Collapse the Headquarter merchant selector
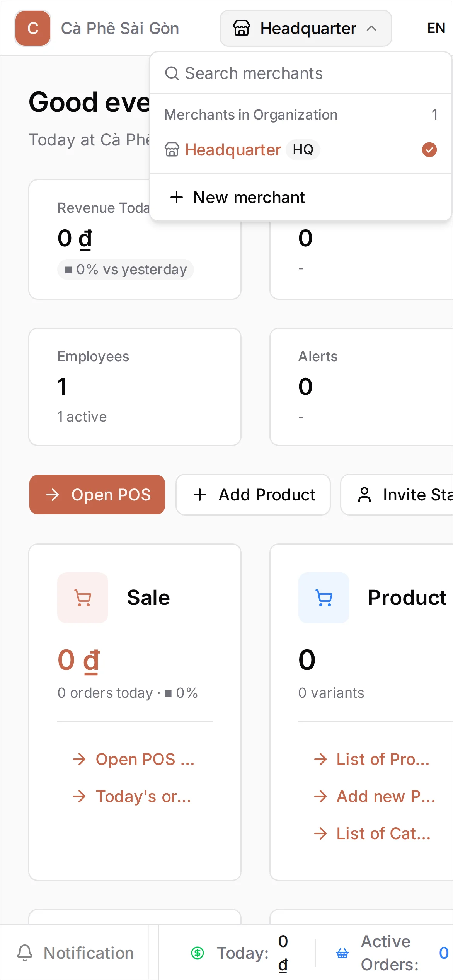Screen dimensions: 453x980 click(306, 28)
